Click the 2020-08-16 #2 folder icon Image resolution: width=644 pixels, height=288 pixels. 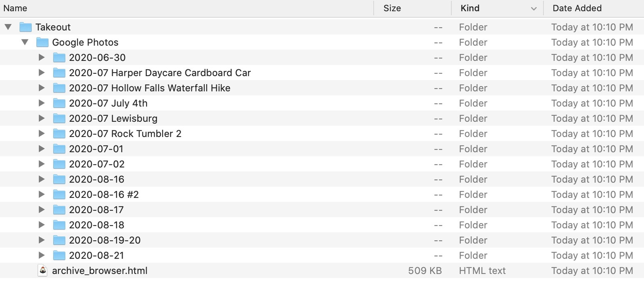(59, 194)
